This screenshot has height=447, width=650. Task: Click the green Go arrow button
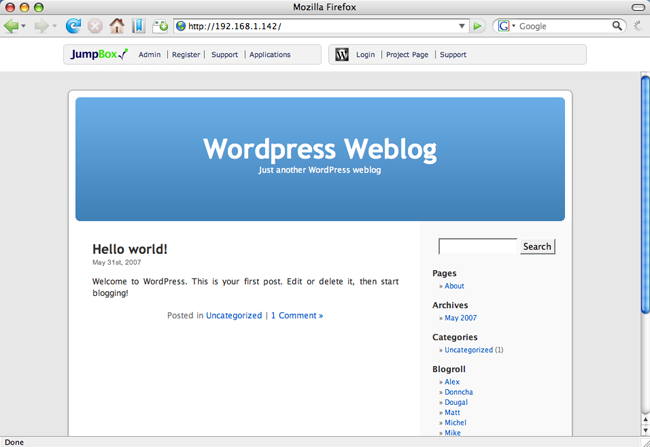click(478, 26)
